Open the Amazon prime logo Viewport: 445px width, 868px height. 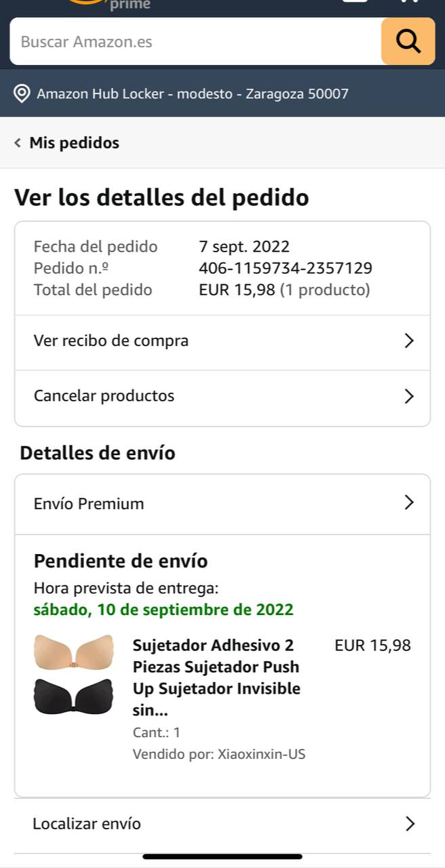[x=109, y=4]
